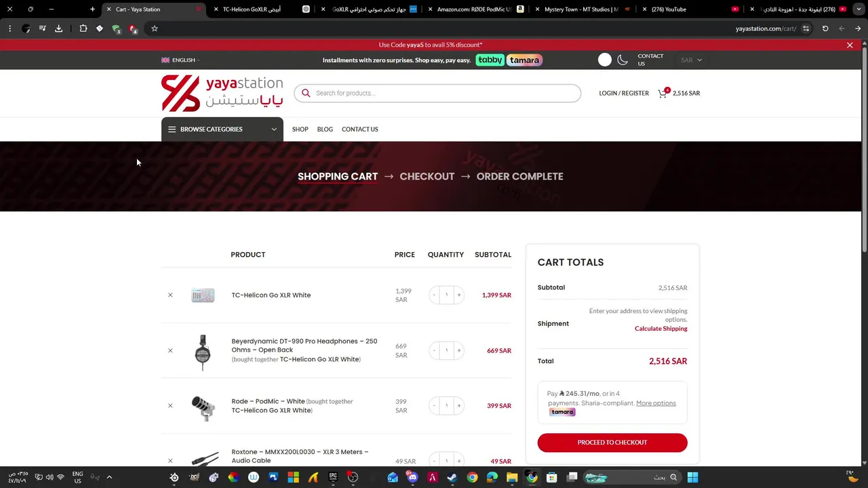The width and height of the screenshot is (868, 488).
Task: Click Contact Us in the top bar
Action: [x=650, y=60]
